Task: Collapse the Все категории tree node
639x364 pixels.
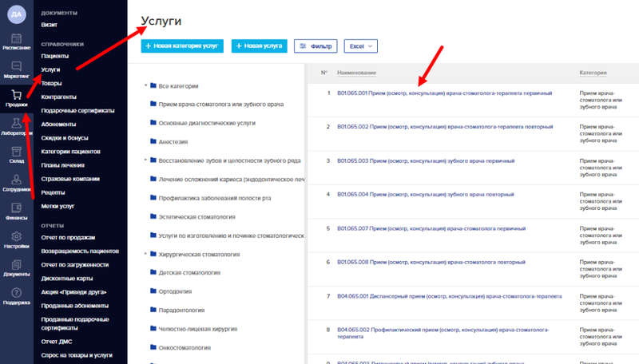Action: click(146, 85)
